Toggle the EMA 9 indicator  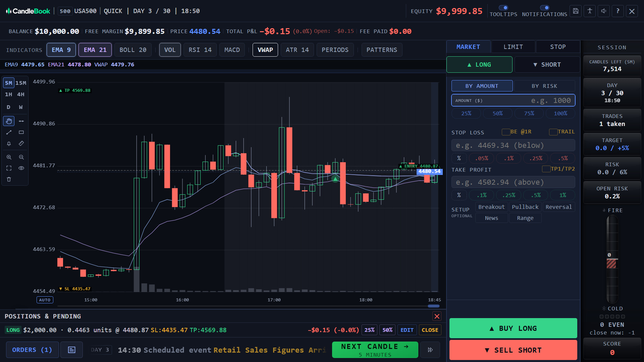coord(61,50)
